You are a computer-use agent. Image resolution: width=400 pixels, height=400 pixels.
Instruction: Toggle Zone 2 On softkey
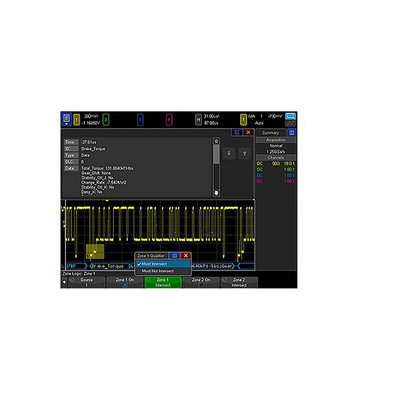pyautogui.click(x=201, y=282)
